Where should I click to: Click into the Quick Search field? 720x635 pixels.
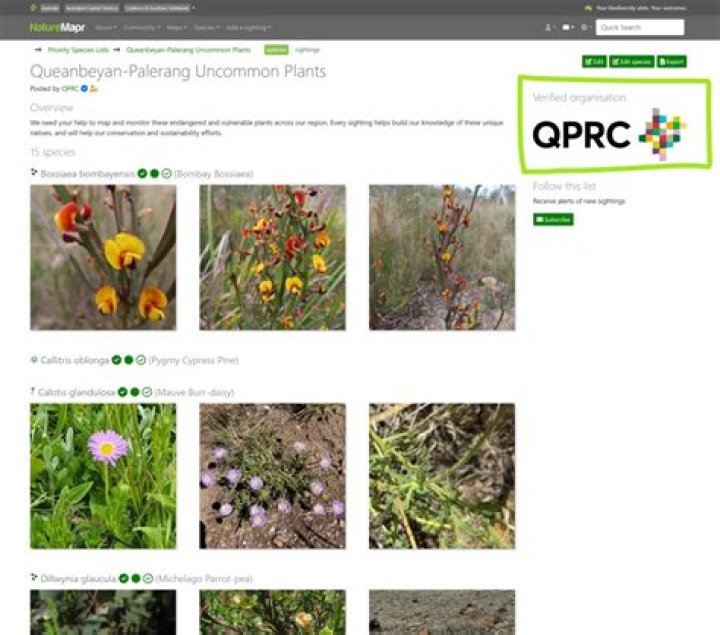(640, 28)
